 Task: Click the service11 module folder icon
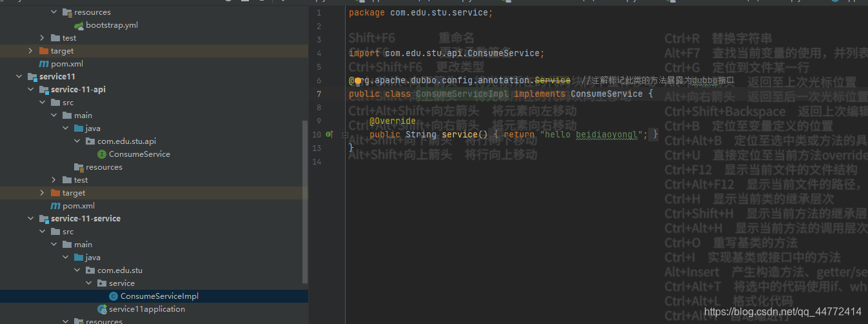[32, 77]
